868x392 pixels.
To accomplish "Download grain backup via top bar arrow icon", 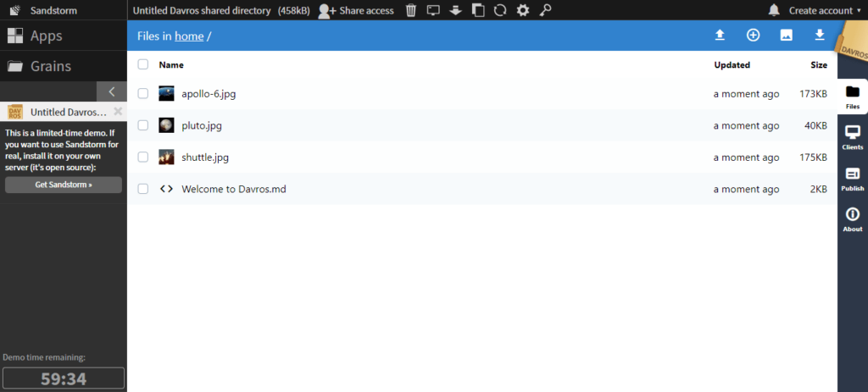I will pos(455,10).
